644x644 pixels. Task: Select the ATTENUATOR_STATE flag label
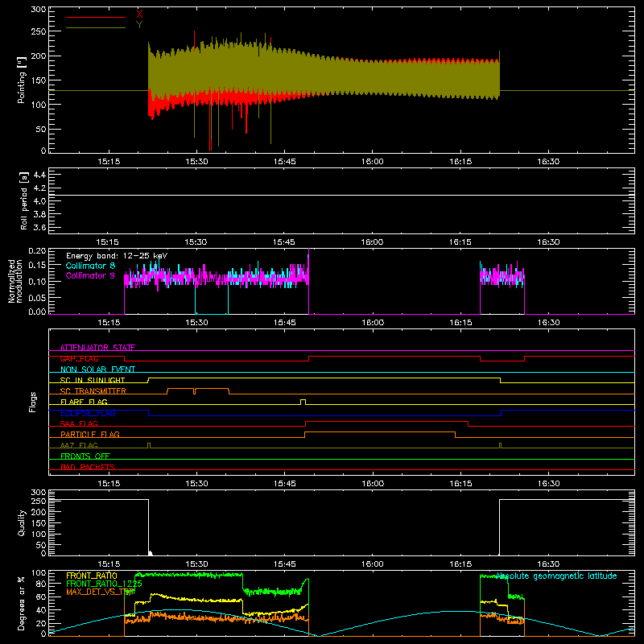(x=97, y=348)
